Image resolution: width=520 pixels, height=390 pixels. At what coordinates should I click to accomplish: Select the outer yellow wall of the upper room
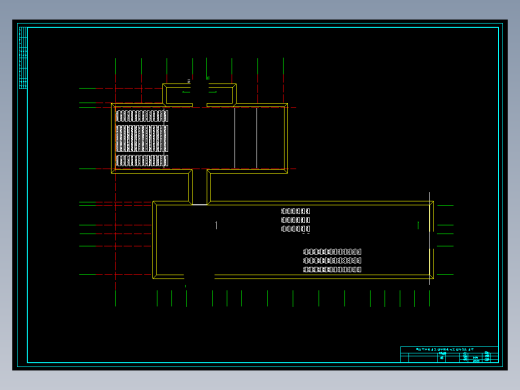(x=199, y=138)
